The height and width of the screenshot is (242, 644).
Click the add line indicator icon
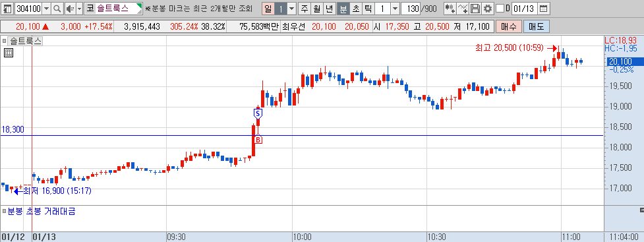point(463,8)
